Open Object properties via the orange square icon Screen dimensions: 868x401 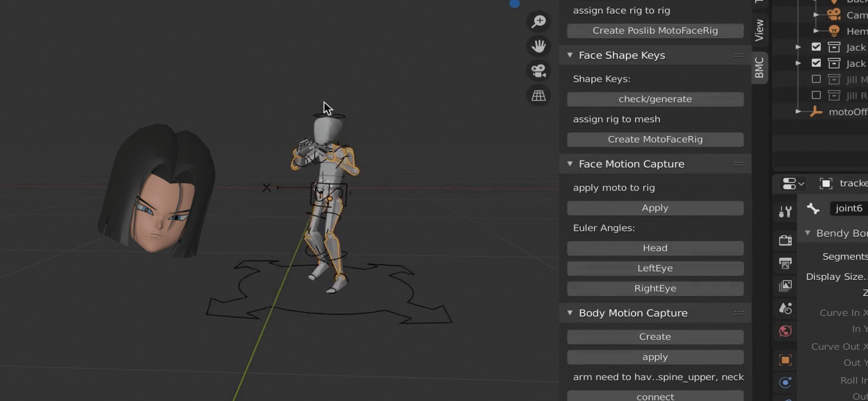click(x=785, y=359)
